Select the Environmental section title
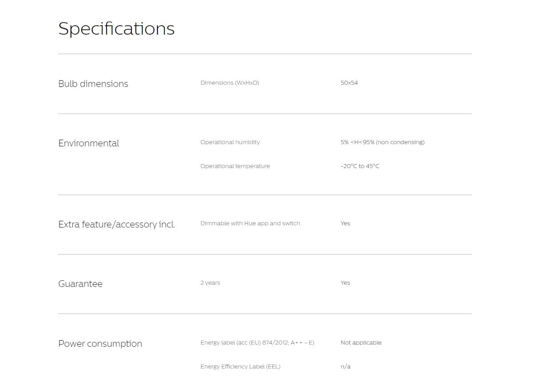559x392 pixels. point(89,143)
